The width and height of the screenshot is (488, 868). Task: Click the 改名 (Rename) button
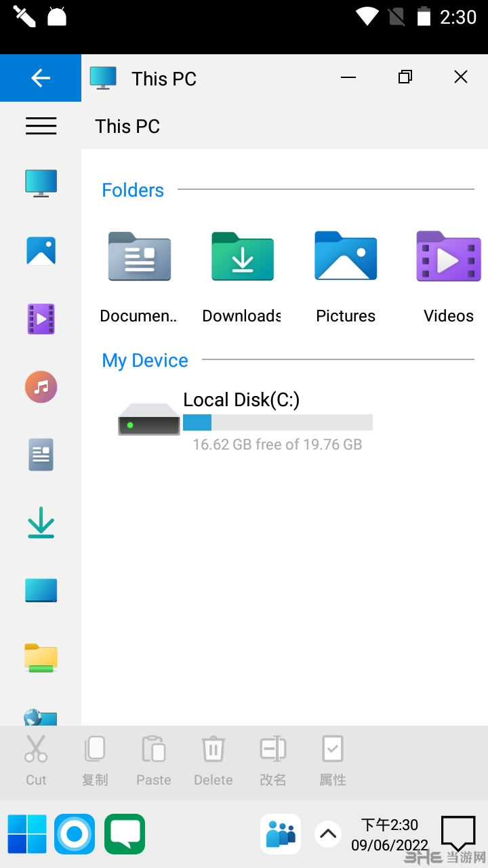[273, 761]
